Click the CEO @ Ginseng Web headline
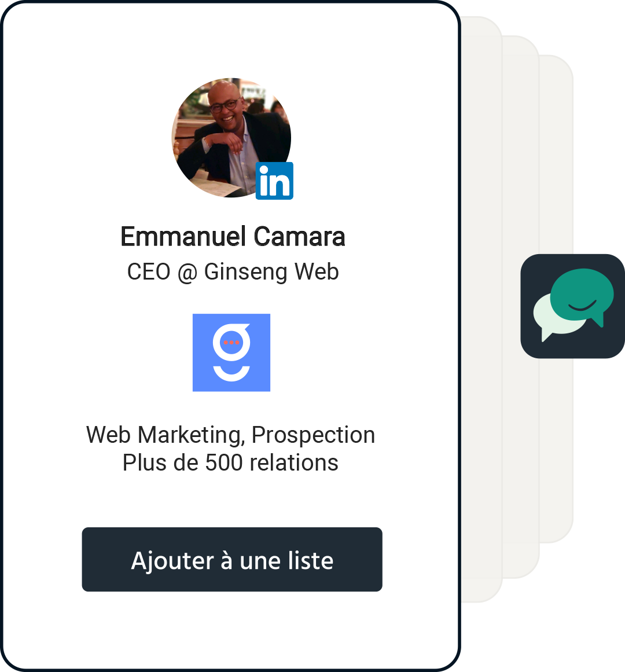This screenshot has width=625, height=672. pyautogui.click(x=233, y=271)
